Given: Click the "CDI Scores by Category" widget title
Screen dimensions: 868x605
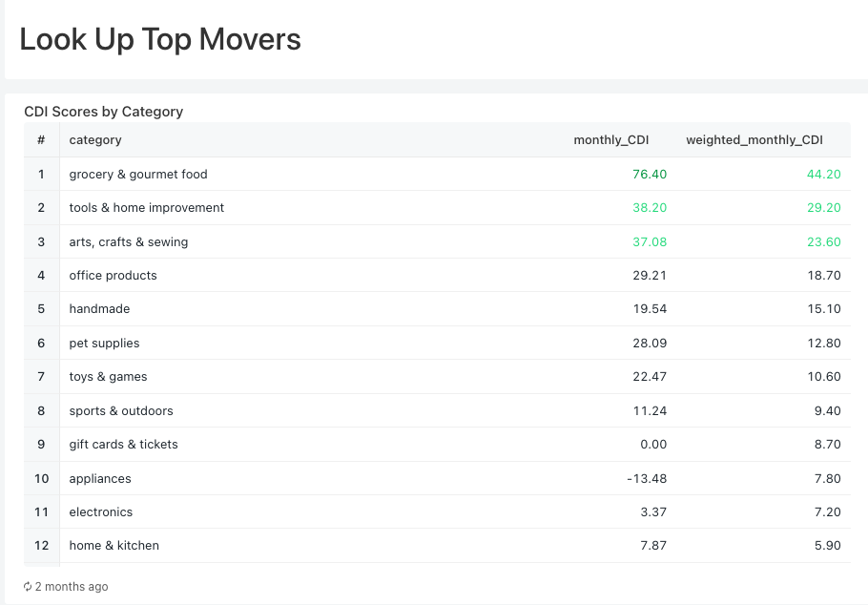Looking at the screenshot, I should [x=103, y=112].
